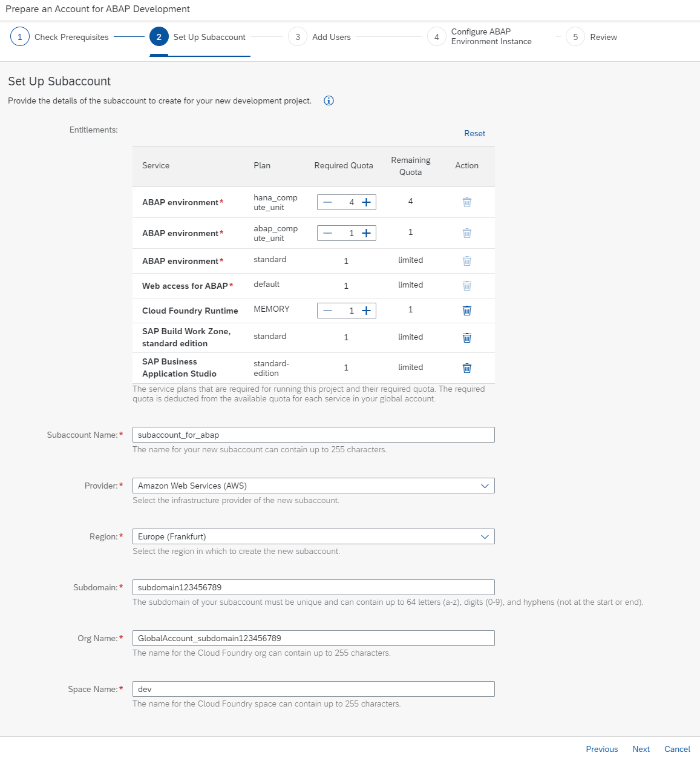The width and height of the screenshot is (700, 758).
Task: Click the 'default' plan cell
Action: tap(266, 284)
